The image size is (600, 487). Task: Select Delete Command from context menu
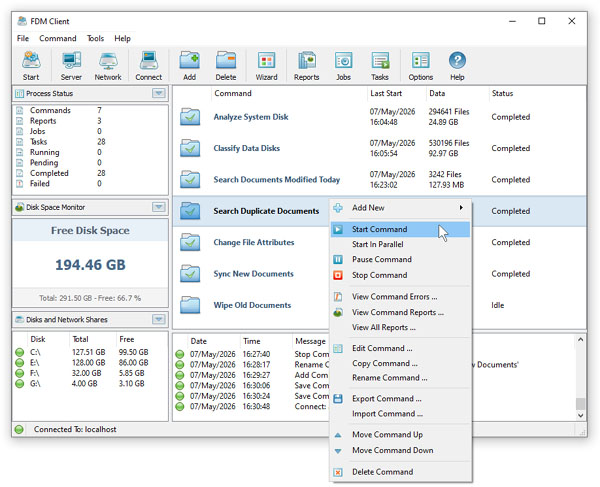coord(400,472)
